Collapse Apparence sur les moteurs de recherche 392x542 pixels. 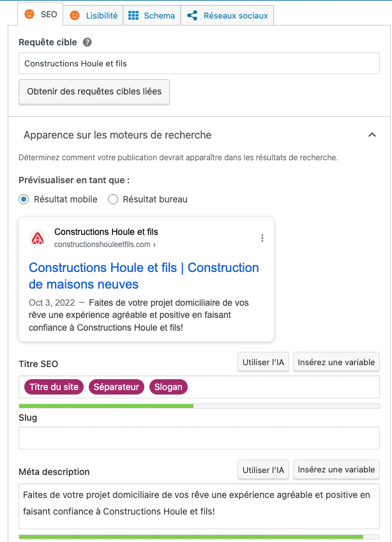(372, 135)
